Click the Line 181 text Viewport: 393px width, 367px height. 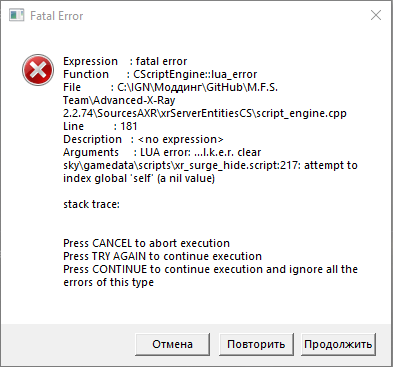(x=100, y=126)
